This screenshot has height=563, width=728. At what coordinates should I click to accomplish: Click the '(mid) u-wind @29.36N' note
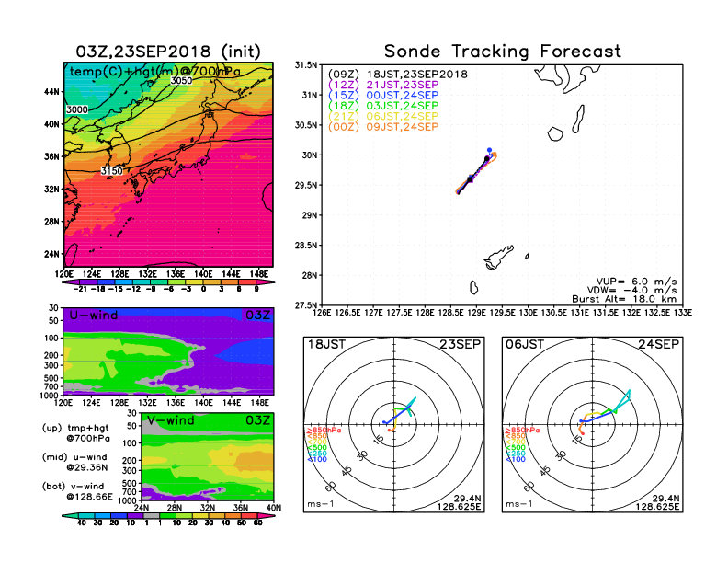tap(74, 462)
